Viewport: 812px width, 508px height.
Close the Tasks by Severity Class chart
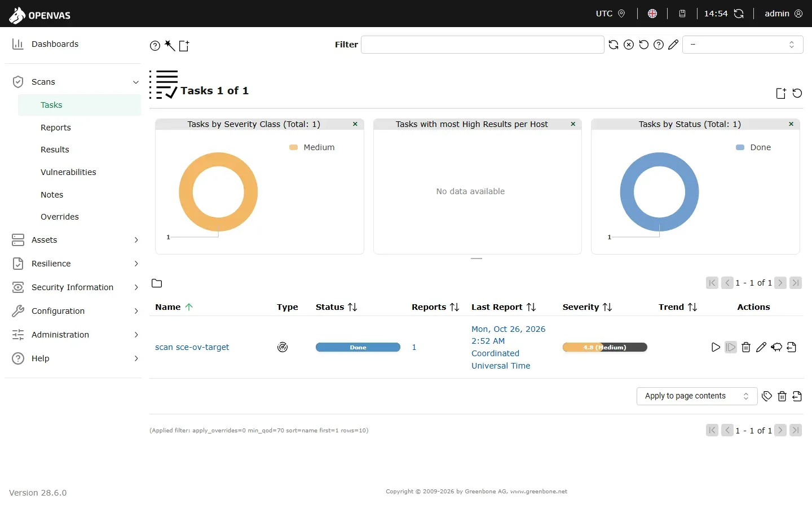(355, 124)
